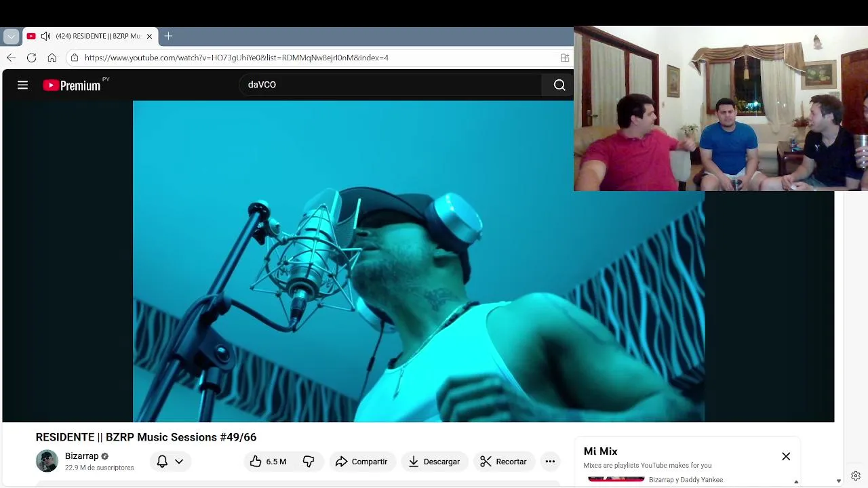This screenshot has width=868, height=488.
Task: Pause the RESIDENTE video player
Action: pyautogui.click(x=418, y=261)
